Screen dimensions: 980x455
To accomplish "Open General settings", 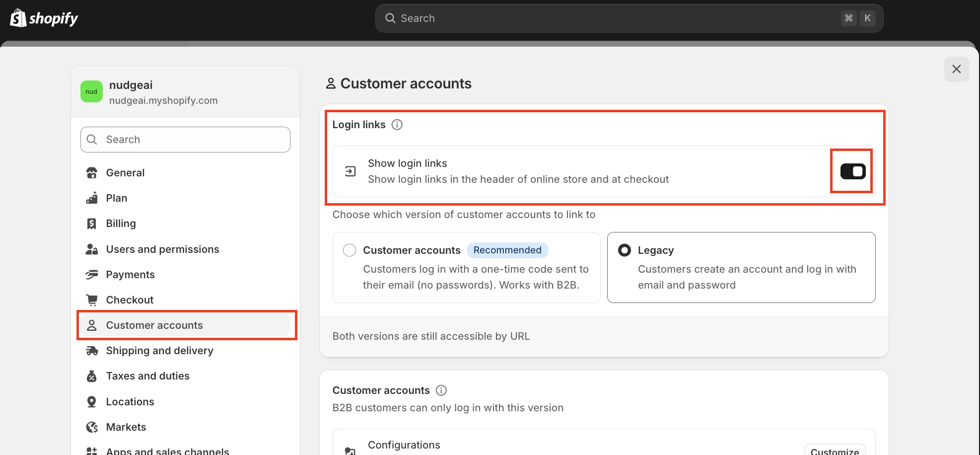I will (x=186, y=173).
